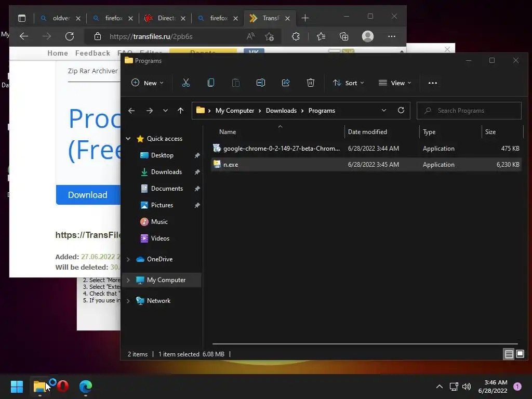
Task: Click the Cut scissors icon in Explorer toolbar
Action: click(x=185, y=83)
